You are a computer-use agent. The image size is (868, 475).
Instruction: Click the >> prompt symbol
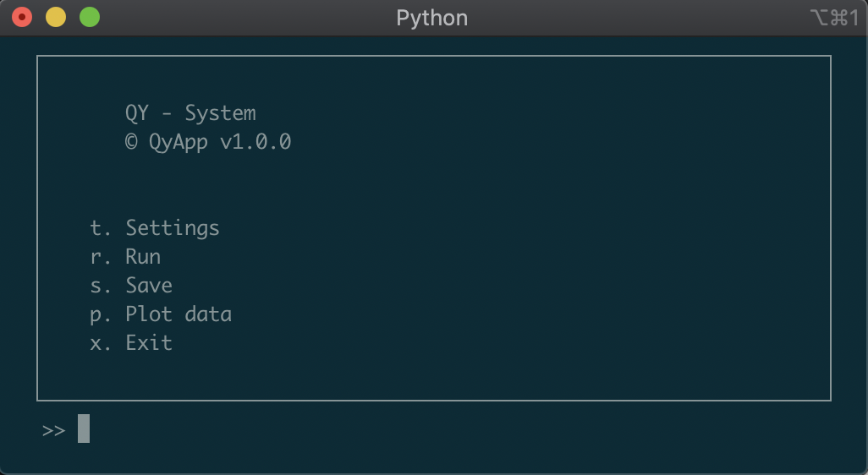pyautogui.click(x=53, y=430)
